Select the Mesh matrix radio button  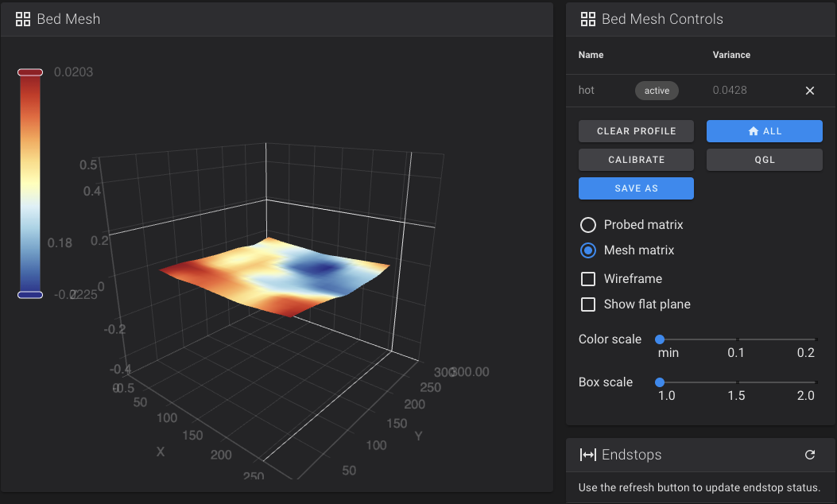pyautogui.click(x=588, y=250)
